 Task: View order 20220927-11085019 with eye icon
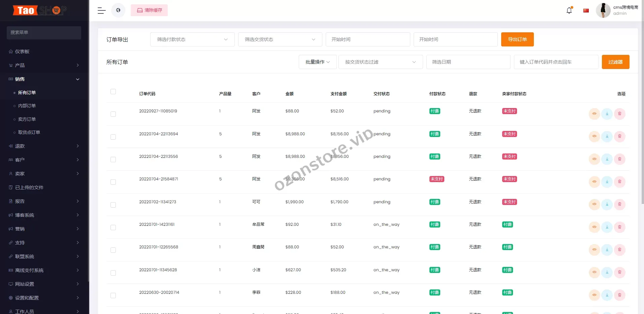[x=594, y=114]
